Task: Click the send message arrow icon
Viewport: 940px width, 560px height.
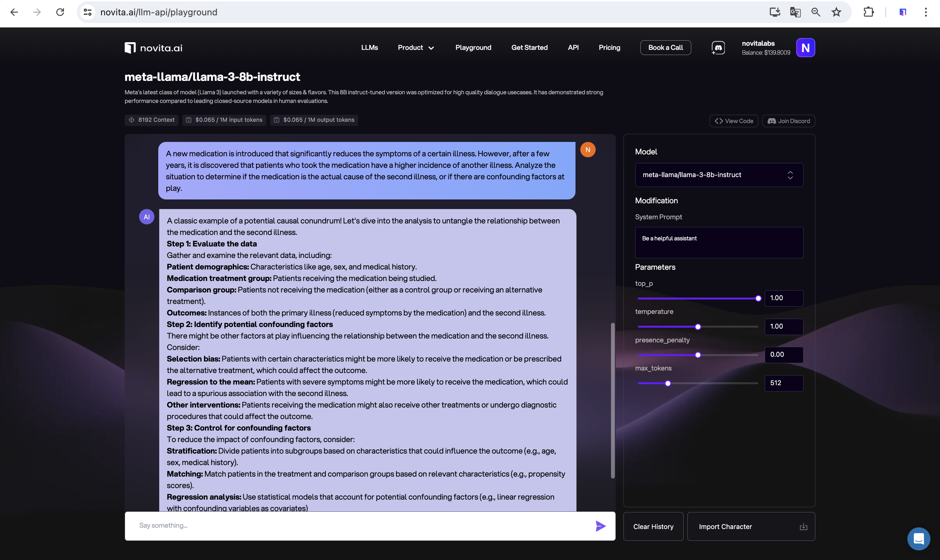Action: pos(600,526)
